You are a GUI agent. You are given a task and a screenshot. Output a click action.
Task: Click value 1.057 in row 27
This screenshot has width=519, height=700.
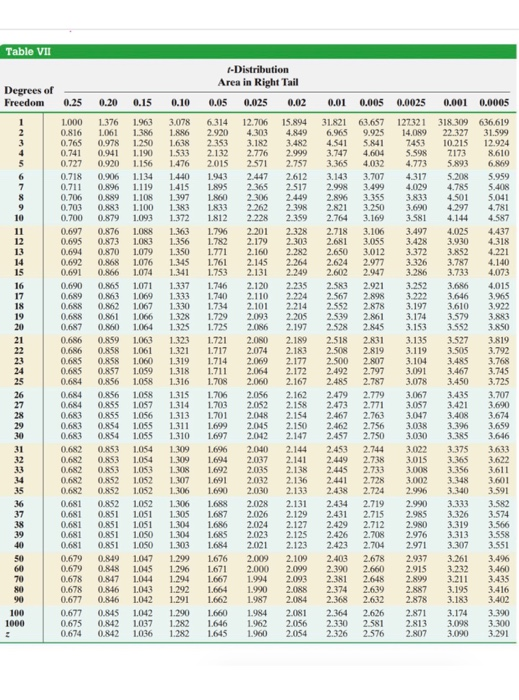(142, 405)
